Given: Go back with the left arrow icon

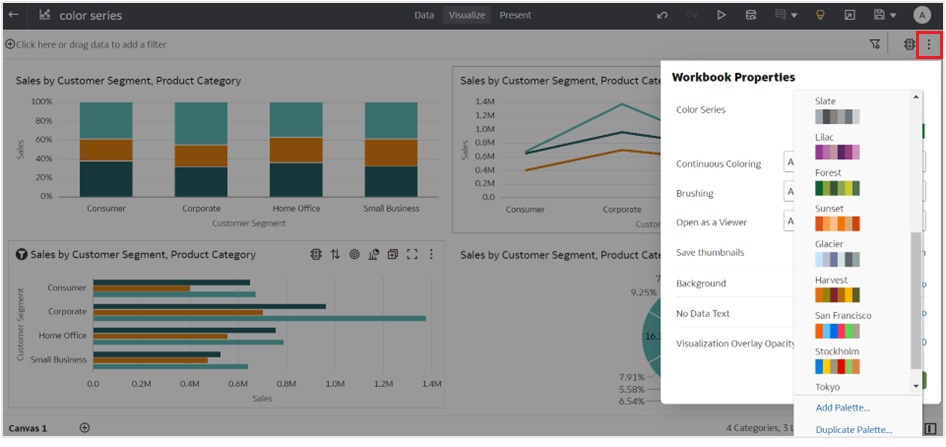Looking at the screenshot, I should click(13, 15).
